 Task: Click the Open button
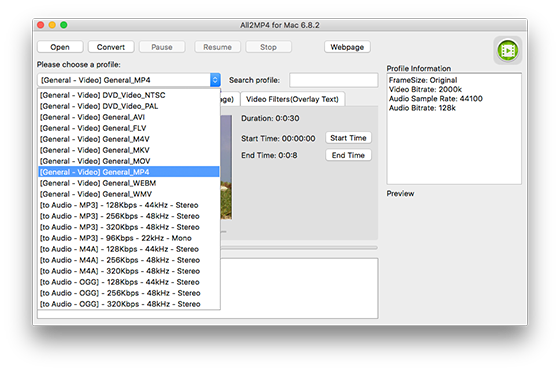click(60, 47)
